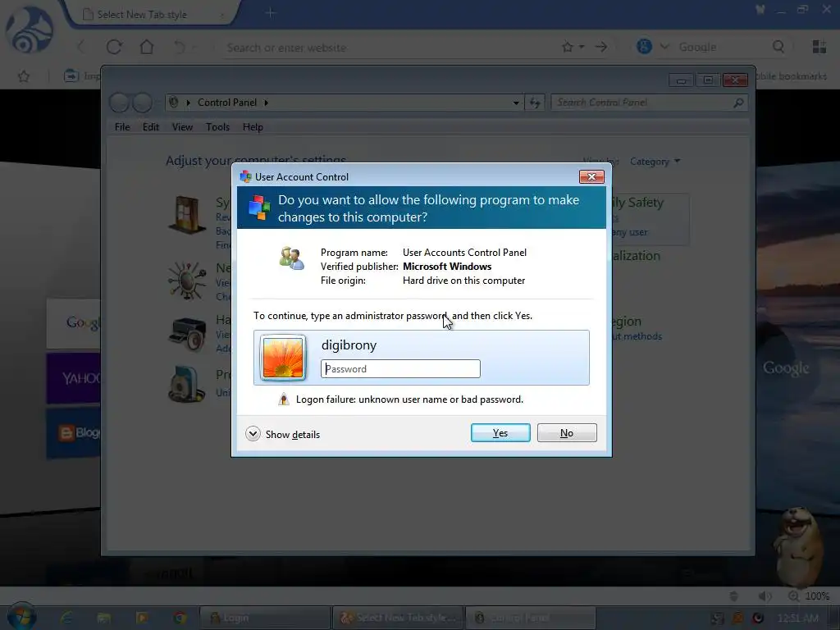The width and height of the screenshot is (840, 630).
Task: Click the No button in UAC dialog
Action: pos(567,433)
